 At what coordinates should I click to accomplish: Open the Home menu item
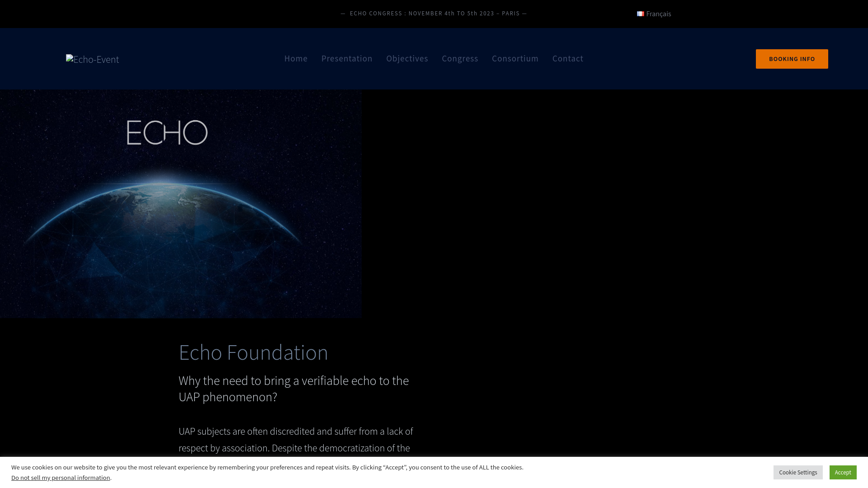point(296,58)
